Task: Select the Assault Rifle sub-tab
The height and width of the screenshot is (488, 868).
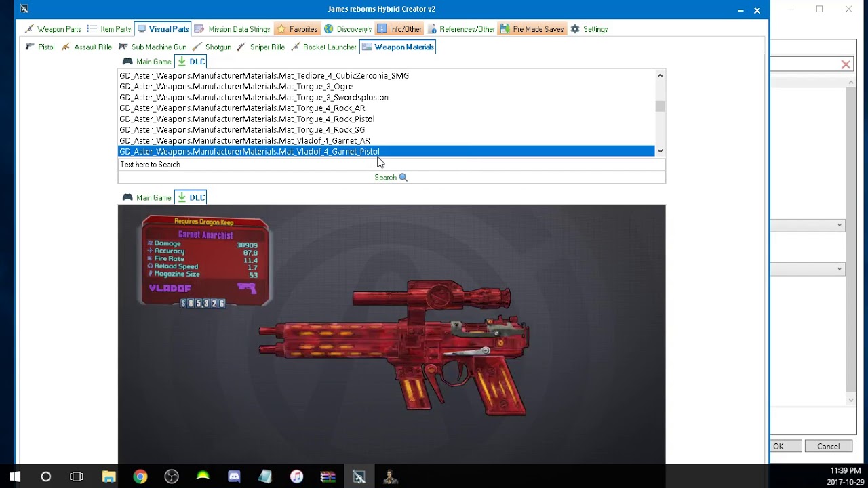Action: click(87, 47)
